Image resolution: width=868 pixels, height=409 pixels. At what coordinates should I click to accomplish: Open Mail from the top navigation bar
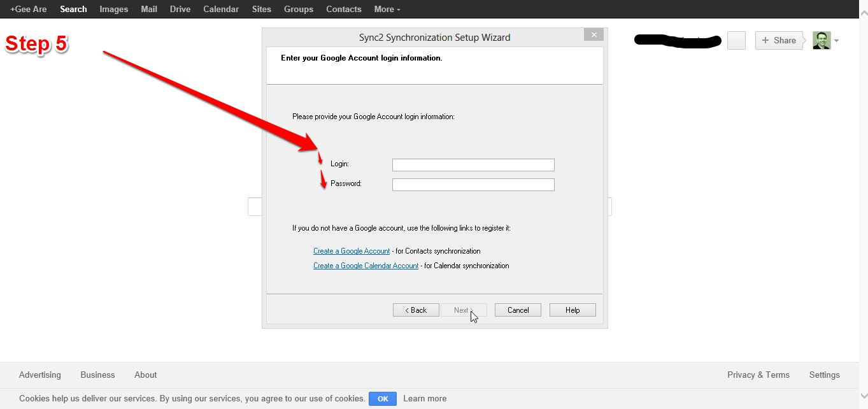[149, 9]
